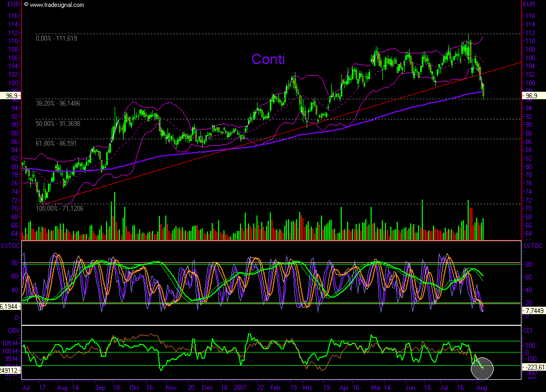Click the 50,00% - 91,3698 Fibonacci line
546x392 pixels.
(x=59, y=123)
